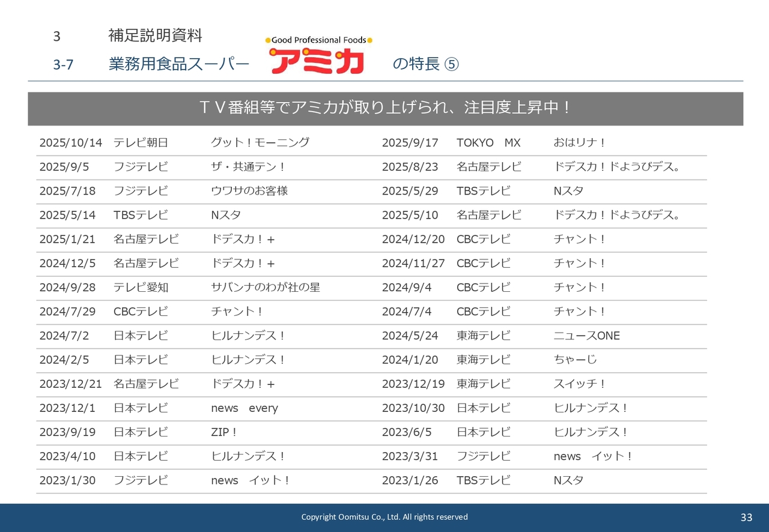Select the ニュースONE program entry
The image size is (769, 532).
[x=586, y=336]
